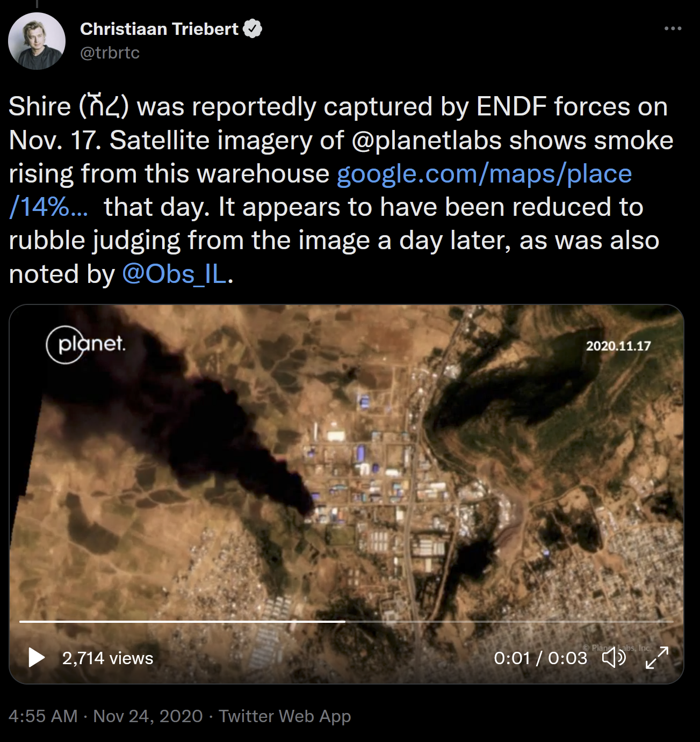The image size is (700, 742).
Task: Mute the video with the speaker icon
Action: (613, 658)
